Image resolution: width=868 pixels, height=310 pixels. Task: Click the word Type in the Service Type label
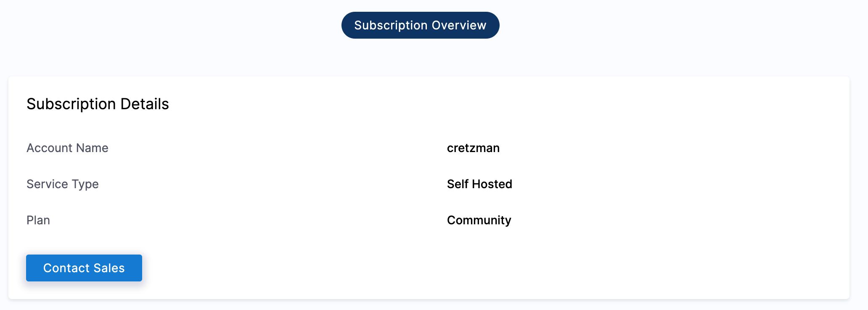pyautogui.click(x=85, y=184)
